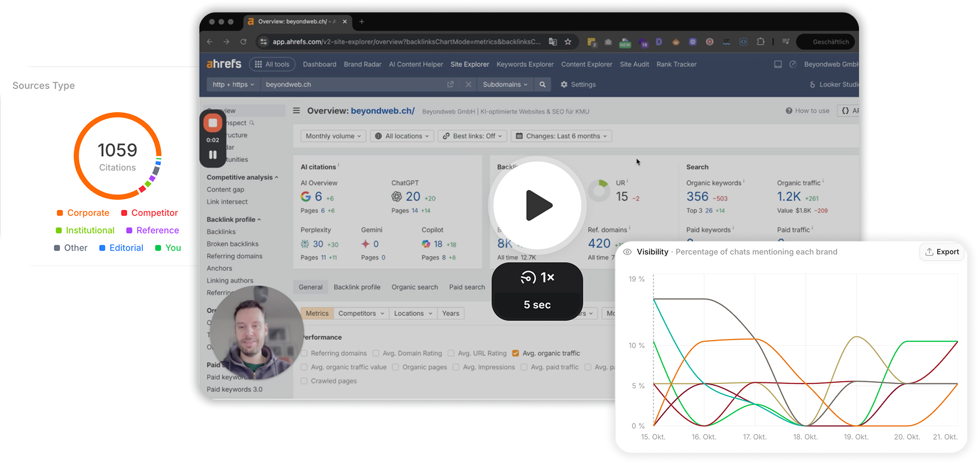Reload the page via the refresh icon

click(x=243, y=42)
